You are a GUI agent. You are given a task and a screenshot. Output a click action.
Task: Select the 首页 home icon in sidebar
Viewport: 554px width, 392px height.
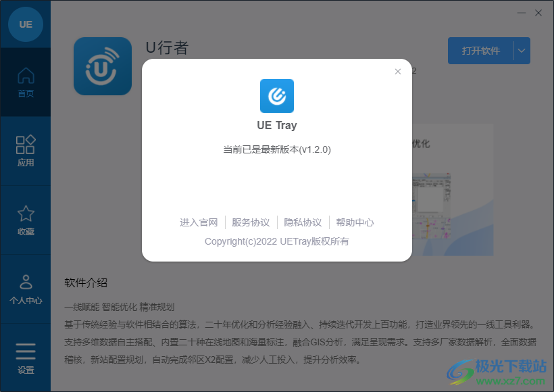click(26, 78)
